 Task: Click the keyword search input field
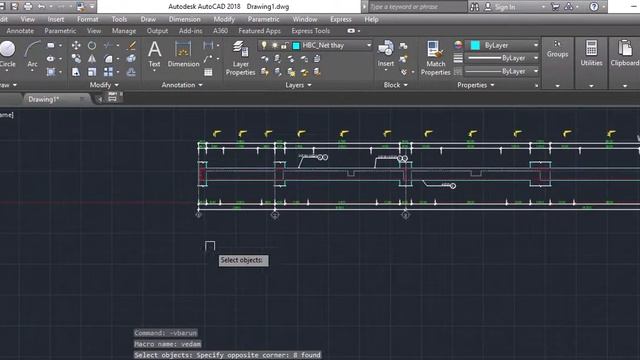click(417, 7)
